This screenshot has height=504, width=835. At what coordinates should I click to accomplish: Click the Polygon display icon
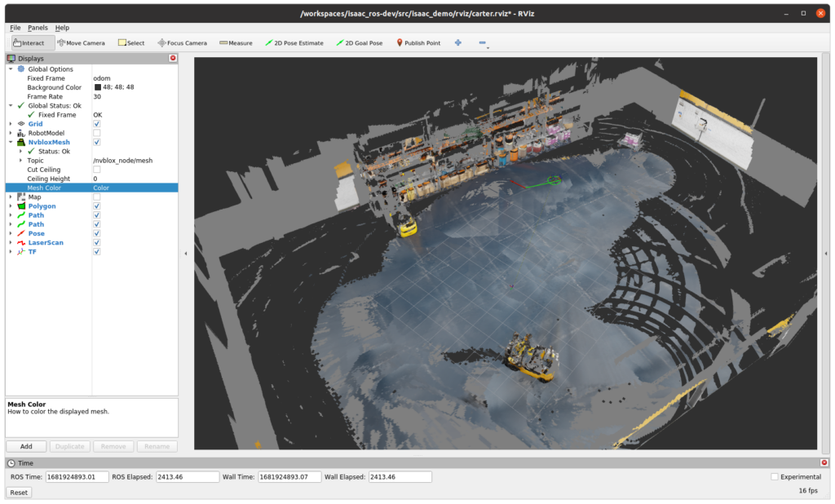point(21,206)
